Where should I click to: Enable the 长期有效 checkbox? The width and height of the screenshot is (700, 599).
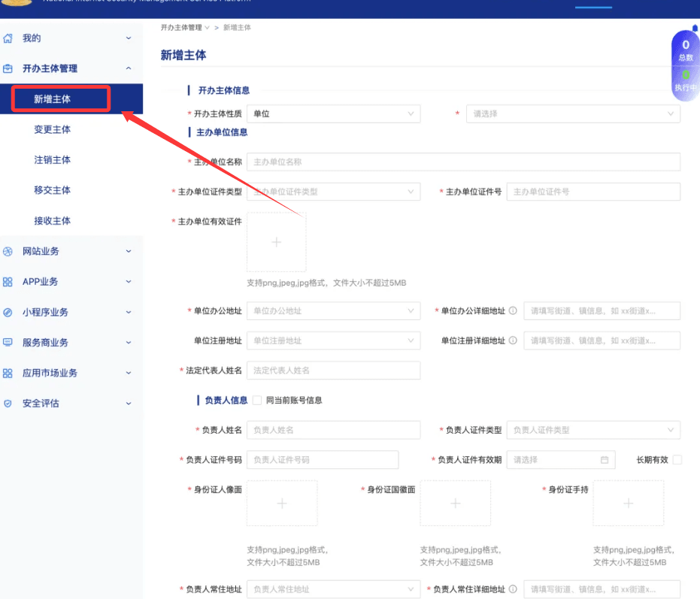(677, 459)
